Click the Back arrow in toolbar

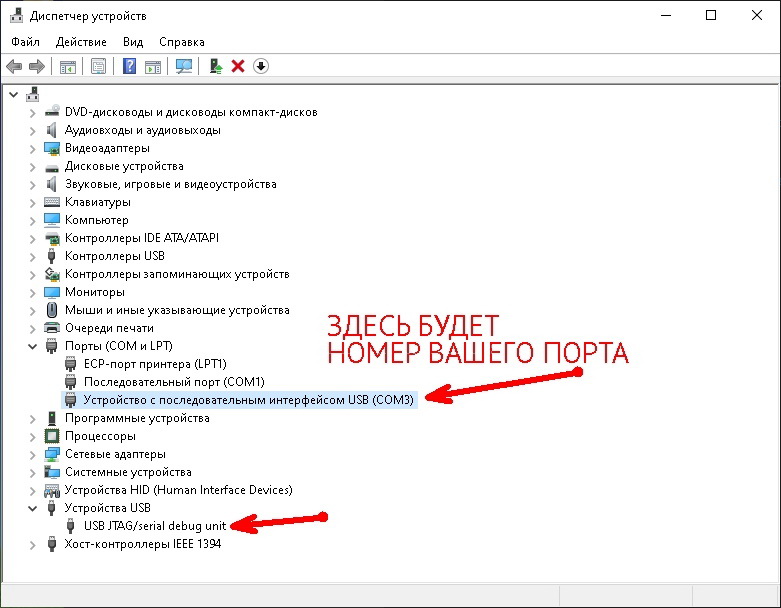pos(14,66)
